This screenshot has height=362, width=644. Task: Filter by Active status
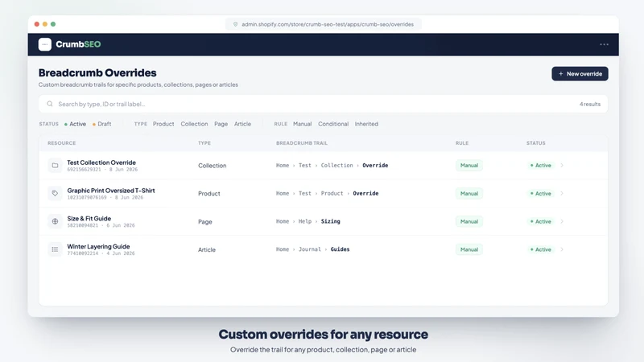(x=75, y=124)
